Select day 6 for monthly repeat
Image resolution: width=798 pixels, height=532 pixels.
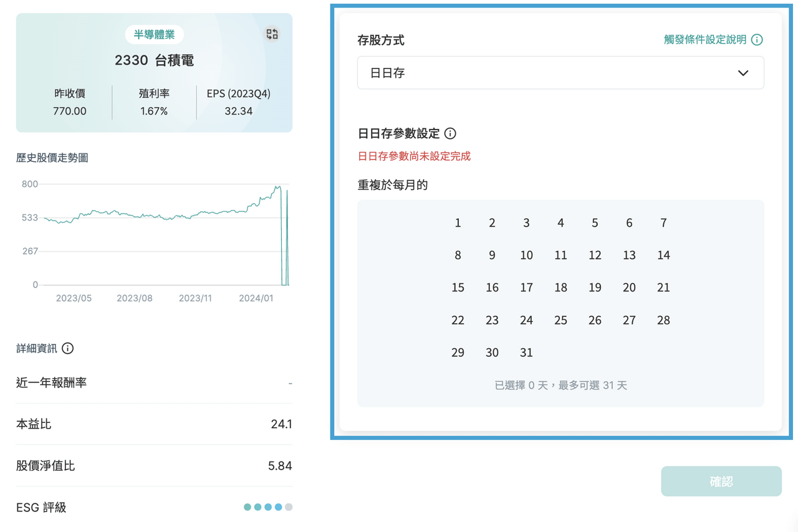[x=630, y=223]
